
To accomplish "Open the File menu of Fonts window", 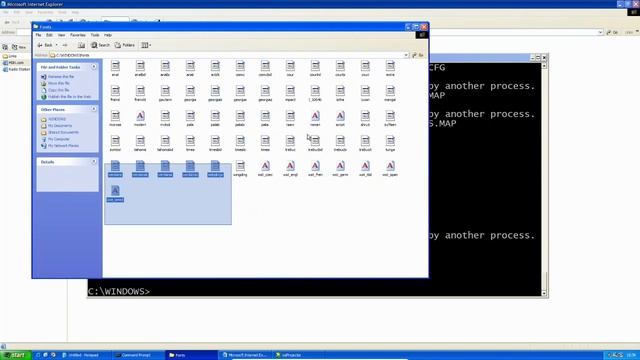I will tap(38, 35).
